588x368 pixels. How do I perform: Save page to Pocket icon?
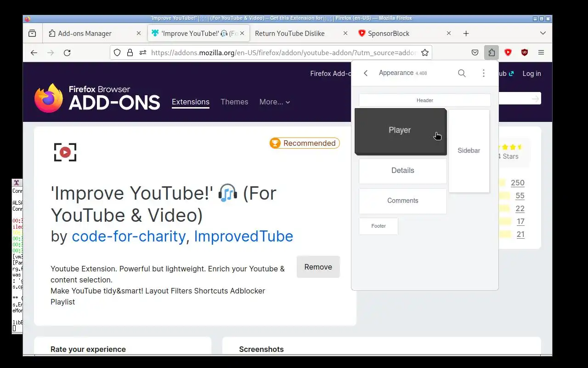point(475,52)
